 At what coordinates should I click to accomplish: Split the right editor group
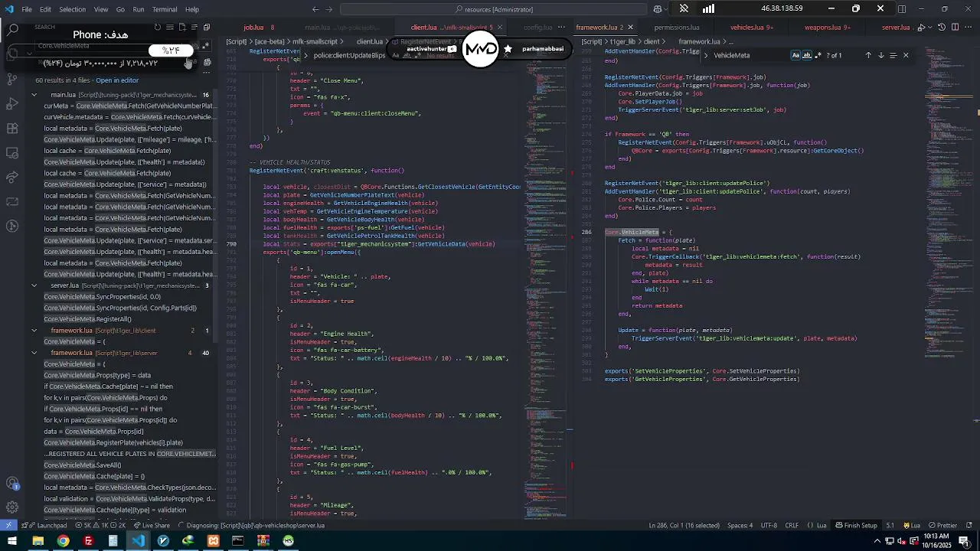[955, 28]
